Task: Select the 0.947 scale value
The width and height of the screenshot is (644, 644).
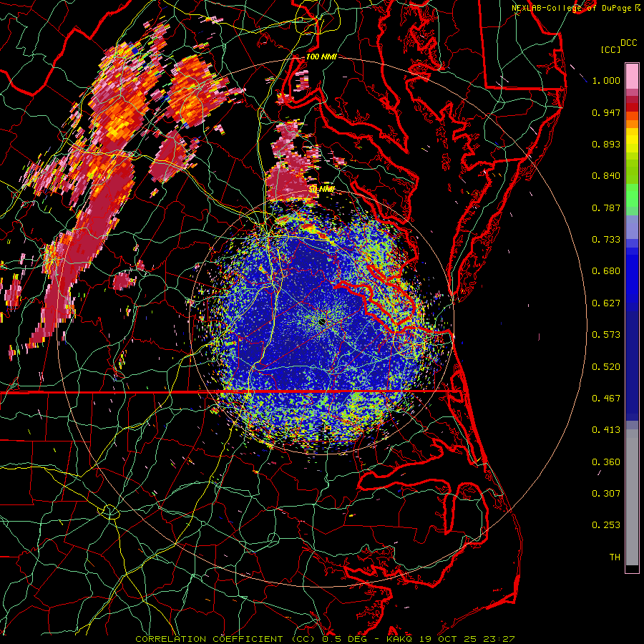Action: [606, 112]
